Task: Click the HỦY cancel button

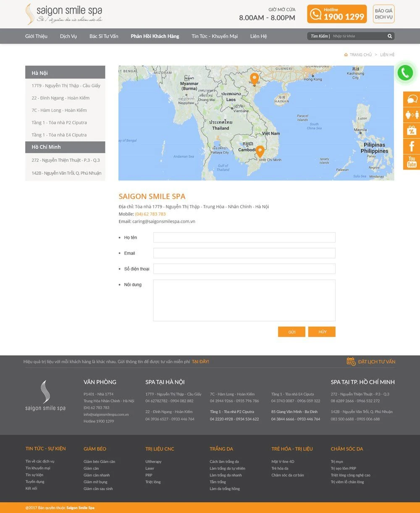Action: tap(322, 332)
